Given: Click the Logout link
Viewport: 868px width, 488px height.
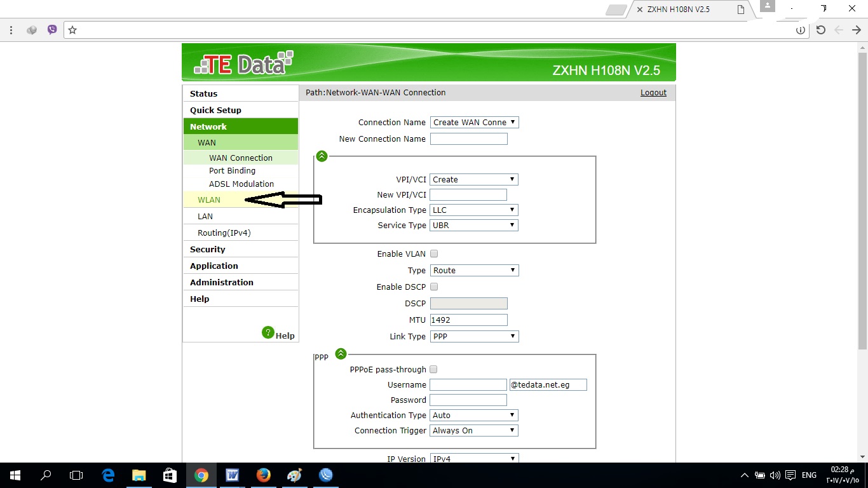Looking at the screenshot, I should click(x=653, y=93).
